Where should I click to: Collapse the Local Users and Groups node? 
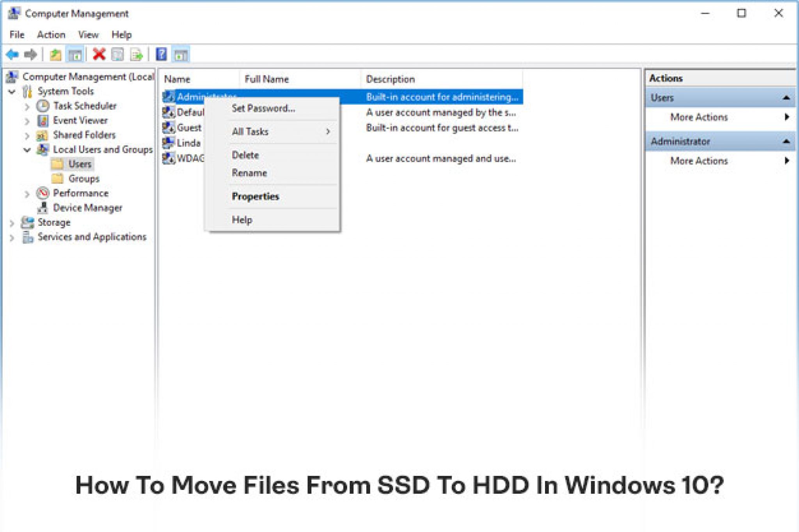coord(27,150)
